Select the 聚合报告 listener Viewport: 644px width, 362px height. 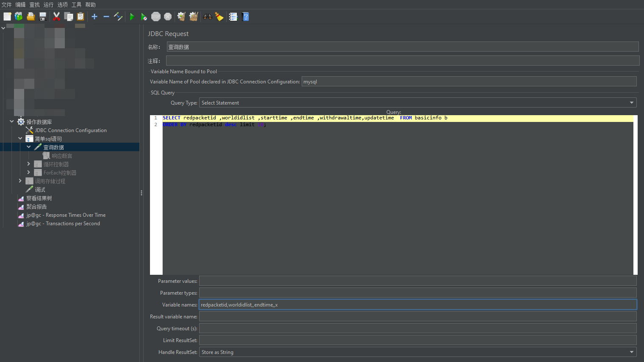(36, 207)
